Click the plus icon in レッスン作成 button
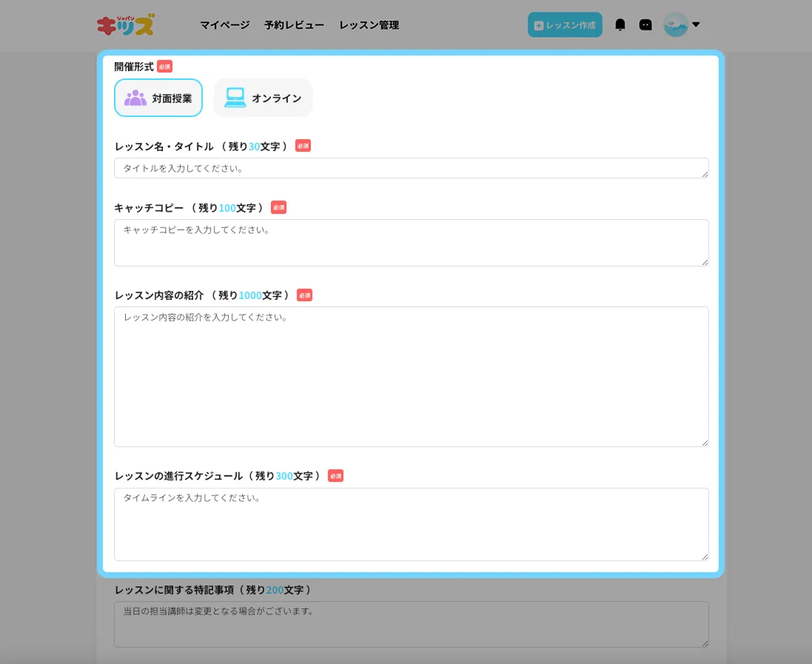 (539, 25)
